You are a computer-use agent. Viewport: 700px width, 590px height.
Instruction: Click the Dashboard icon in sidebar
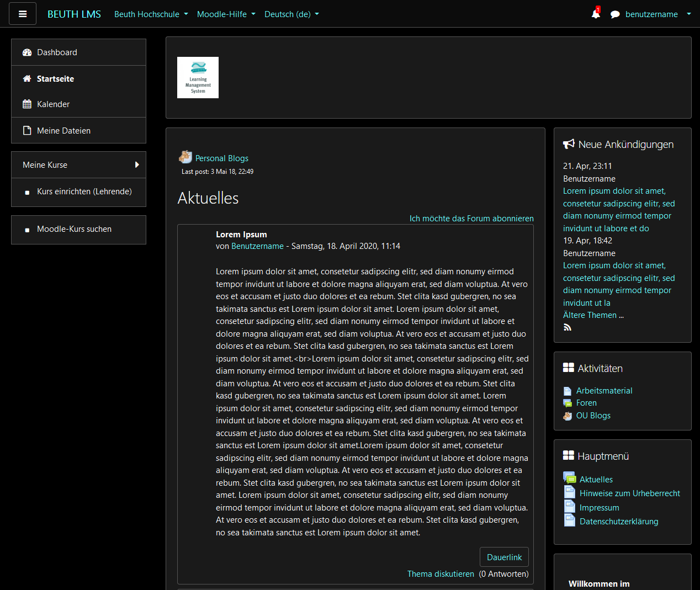pyautogui.click(x=26, y=51)
